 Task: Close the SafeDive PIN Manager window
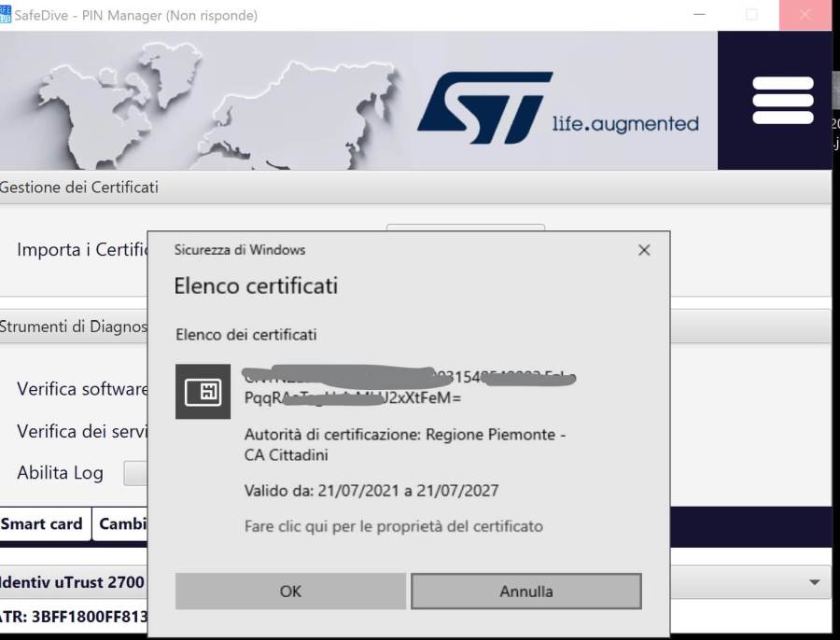tap(805, 15)
